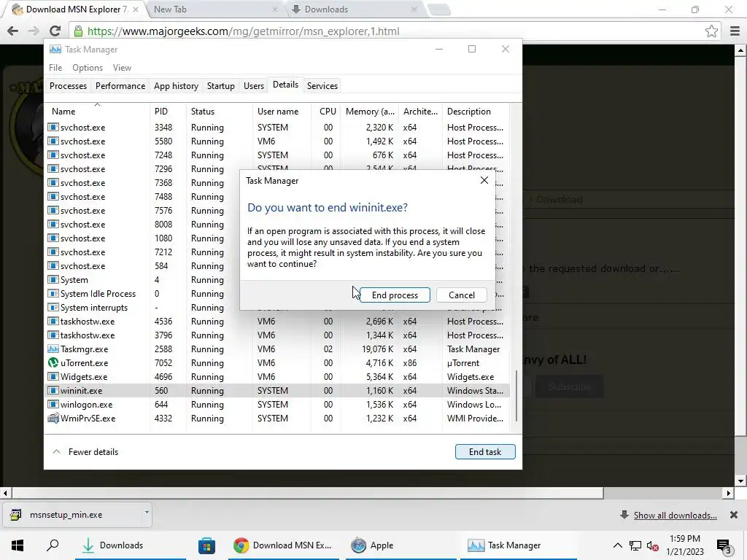Select the System process with PID 4
This screenshot has height=560, width=747.
click(277, 280)
